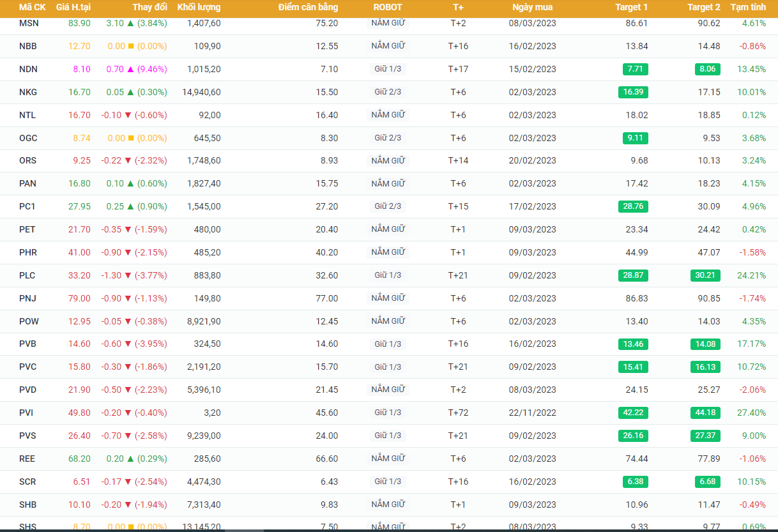Click green 44.18 Target 2 badge for PVI

pyautogui.click(x=705, y=413)
